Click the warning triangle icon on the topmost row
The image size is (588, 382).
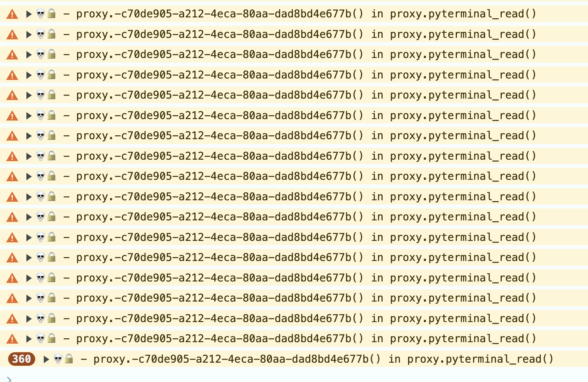[12, 14]
